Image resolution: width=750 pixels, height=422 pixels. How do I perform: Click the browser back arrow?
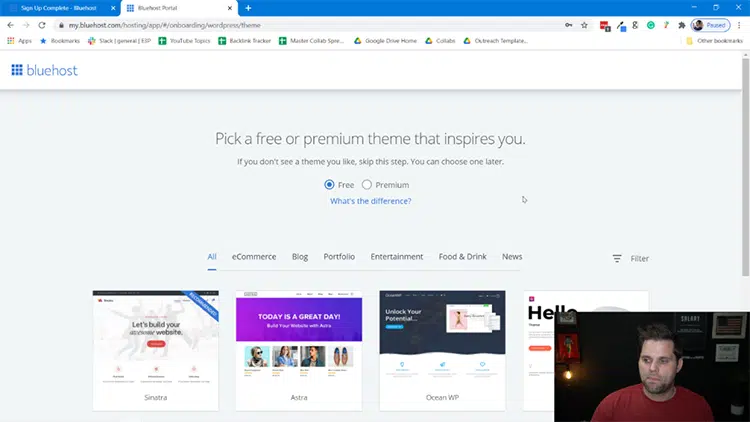click(10, 25)
